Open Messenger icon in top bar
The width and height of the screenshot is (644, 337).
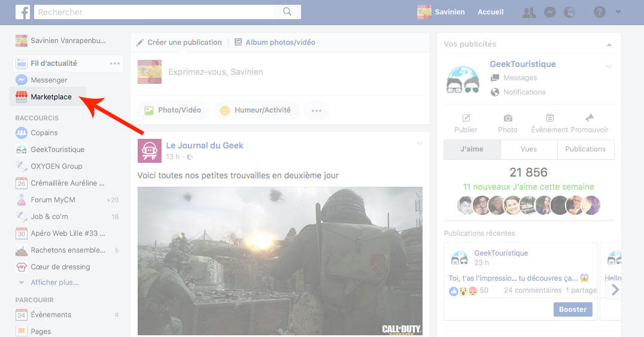coord(549,13)
